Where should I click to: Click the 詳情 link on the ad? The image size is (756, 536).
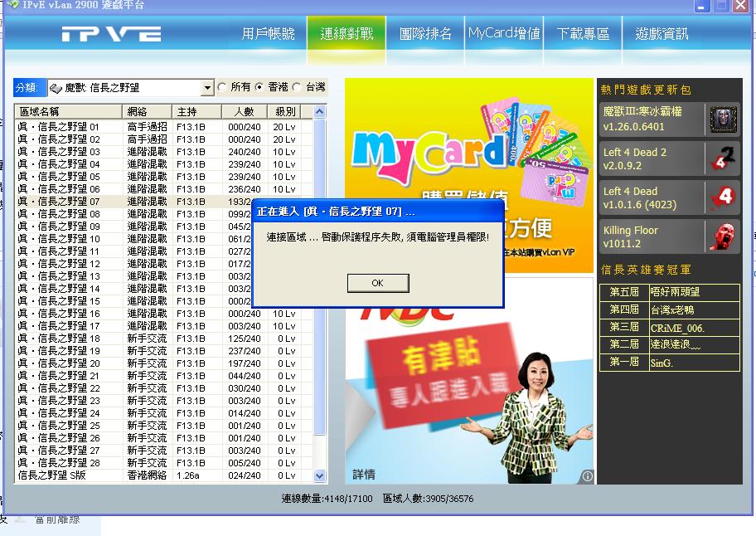[x=363, y=475]
